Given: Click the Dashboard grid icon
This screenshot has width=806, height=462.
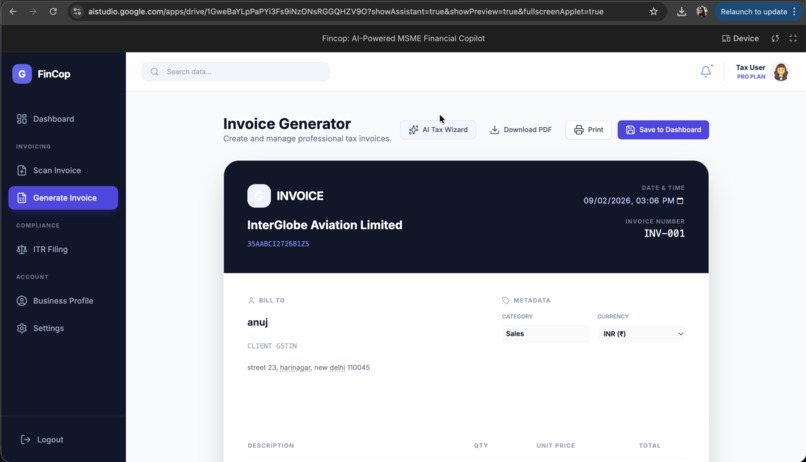Looking at the screenshot, I should tap(22, 119).
